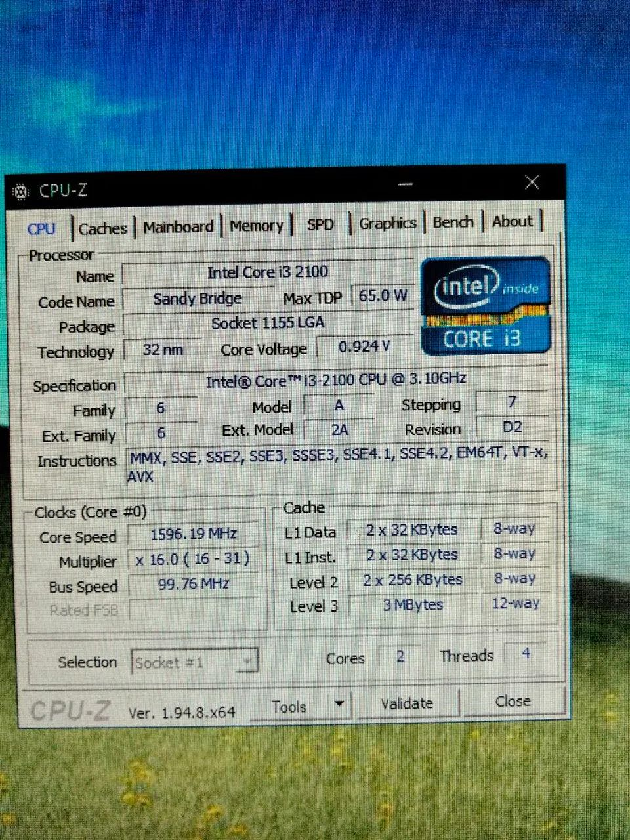The width and height of the screenshot is (630, 840).
Task: Click the CPU-Z title bar app icon
Action: [22, 192]
